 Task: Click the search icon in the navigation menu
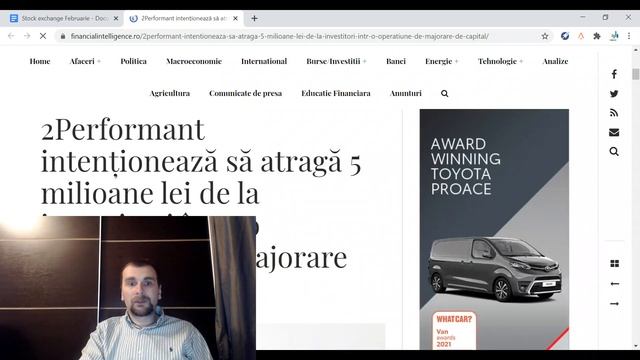click(444, 93)
